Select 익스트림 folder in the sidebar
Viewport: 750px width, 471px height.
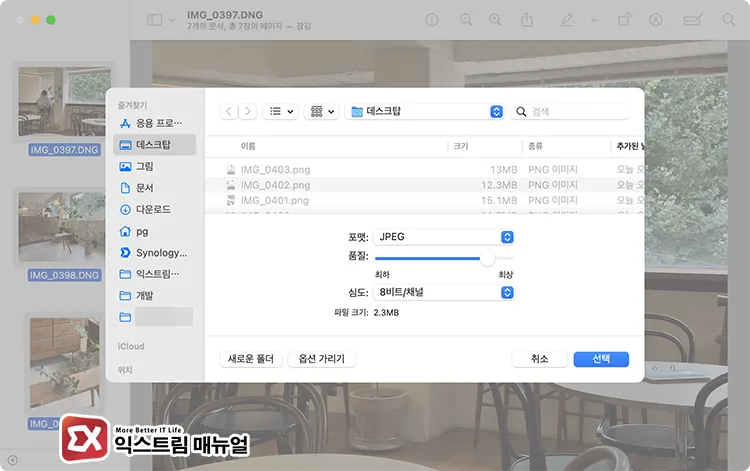tap(154, 274)
